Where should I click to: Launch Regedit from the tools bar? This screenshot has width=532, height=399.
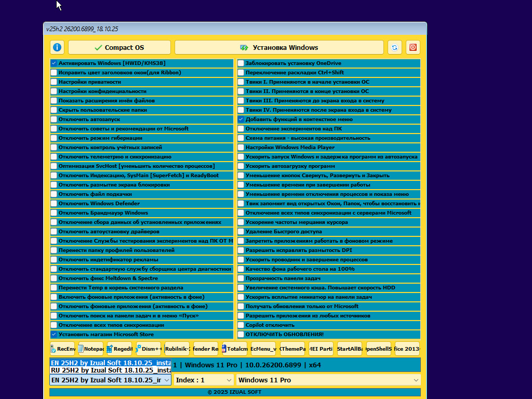coord(120,349)
